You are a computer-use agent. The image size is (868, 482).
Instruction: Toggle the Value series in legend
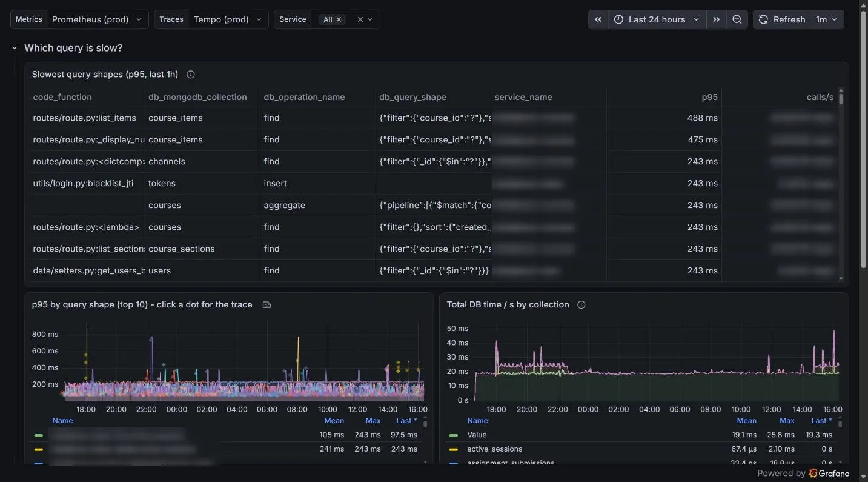point(477,435)
